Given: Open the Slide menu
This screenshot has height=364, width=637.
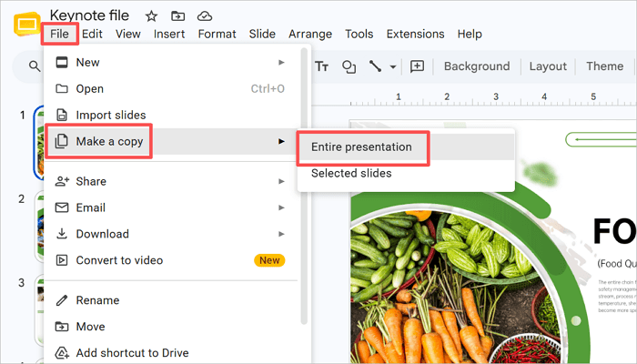Looking at the screenshot, I should point(262,35).
